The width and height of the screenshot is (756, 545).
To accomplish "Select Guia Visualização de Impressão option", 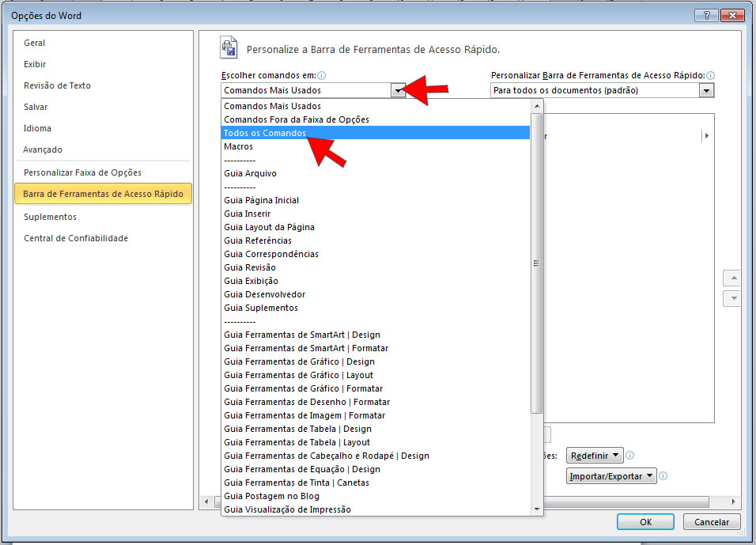I will pyautogui.click(x=376, y=509).
